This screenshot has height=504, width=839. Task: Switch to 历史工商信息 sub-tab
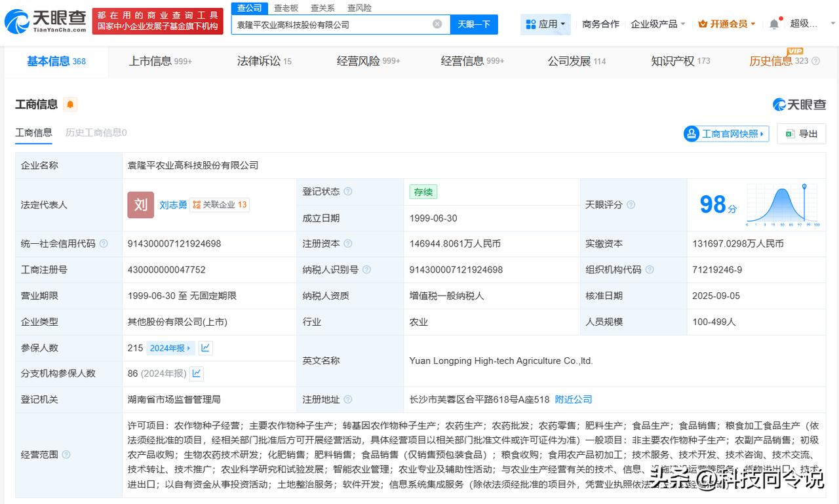click(96, 132)
